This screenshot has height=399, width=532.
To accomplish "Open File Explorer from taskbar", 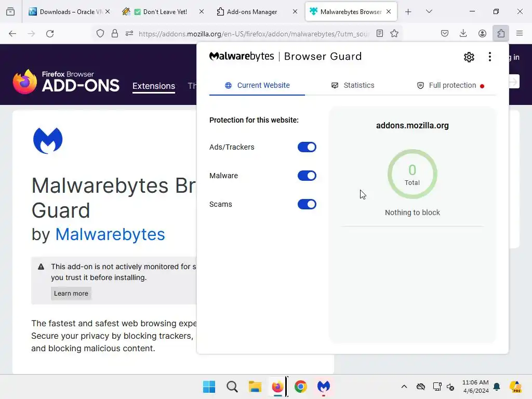I will pos(255,387).
